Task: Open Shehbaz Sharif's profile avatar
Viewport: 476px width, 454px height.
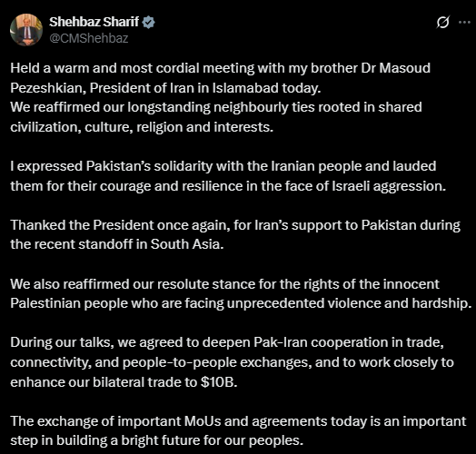Action: tap(26, 30)
